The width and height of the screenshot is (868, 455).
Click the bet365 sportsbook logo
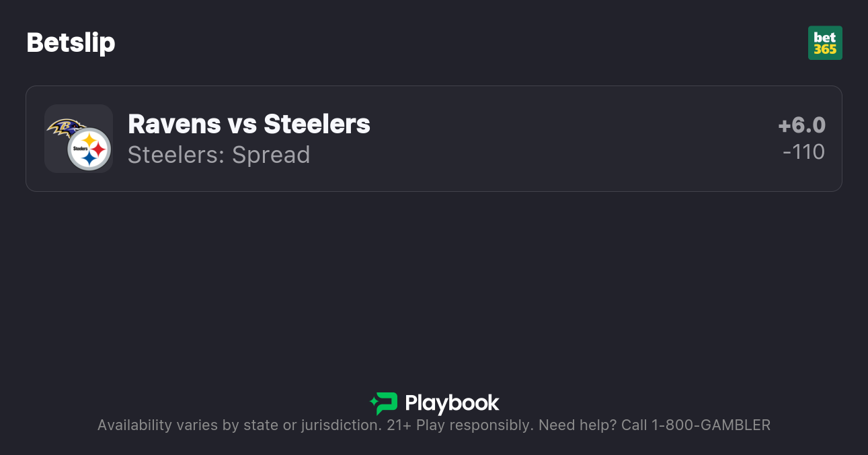(825, 43)
